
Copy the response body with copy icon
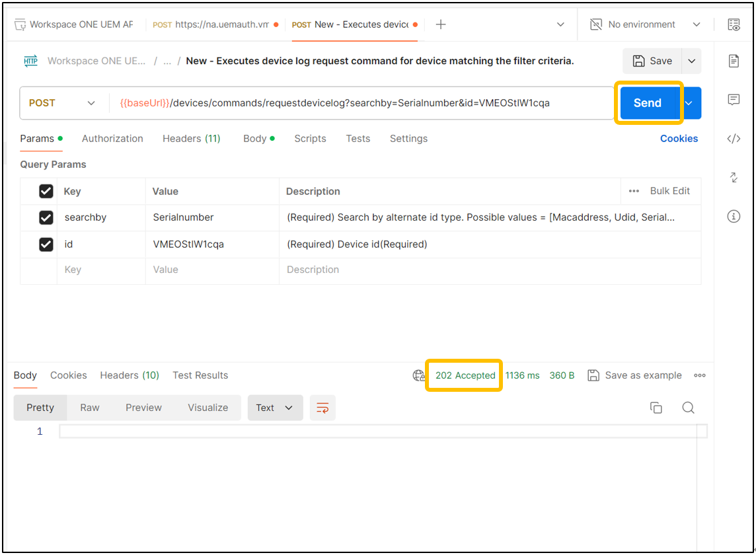(x=656, y=408)
